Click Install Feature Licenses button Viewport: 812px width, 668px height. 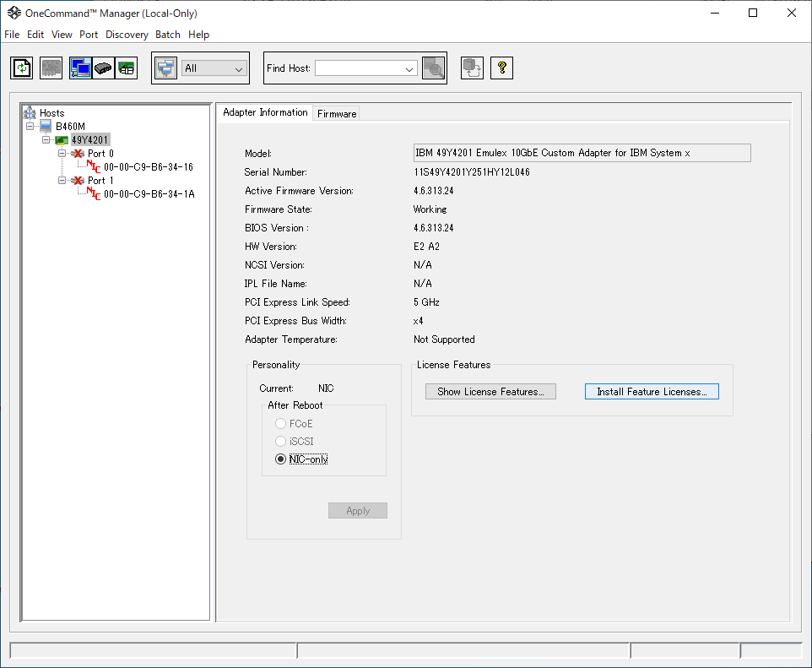[652, 392]
